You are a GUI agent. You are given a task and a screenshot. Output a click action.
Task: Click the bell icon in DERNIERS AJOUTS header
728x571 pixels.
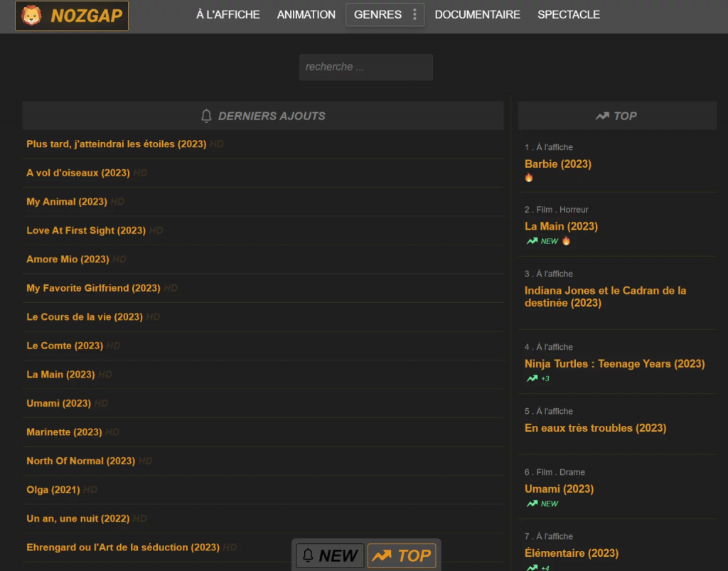[205, 116]
